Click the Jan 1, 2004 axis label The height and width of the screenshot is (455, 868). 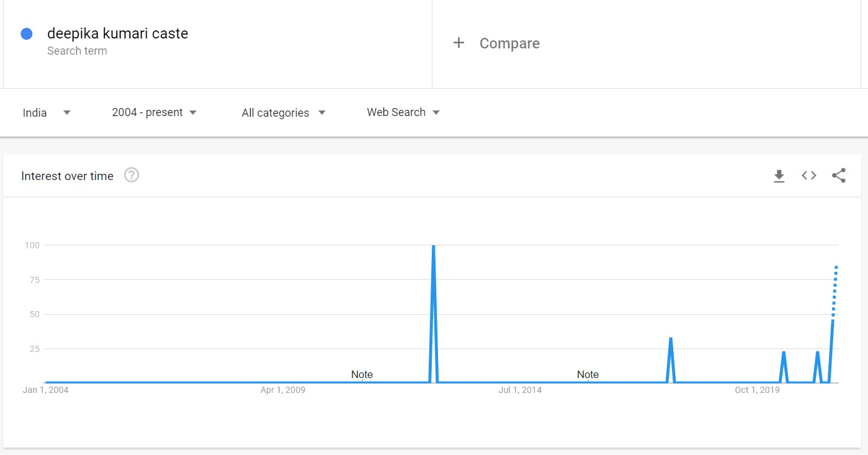pos(45,390)
